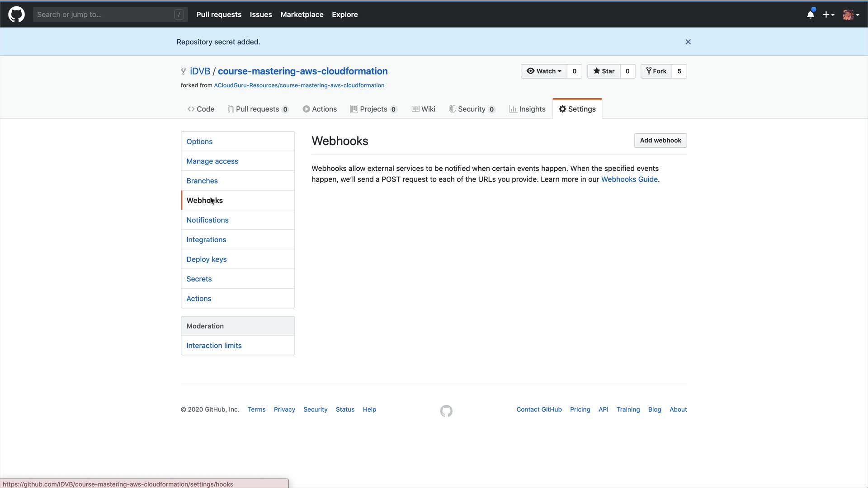Viewport: 868px width, 488px height.
Task: Open the plus create-new dropdown
Action: click(x=828, y=14)
